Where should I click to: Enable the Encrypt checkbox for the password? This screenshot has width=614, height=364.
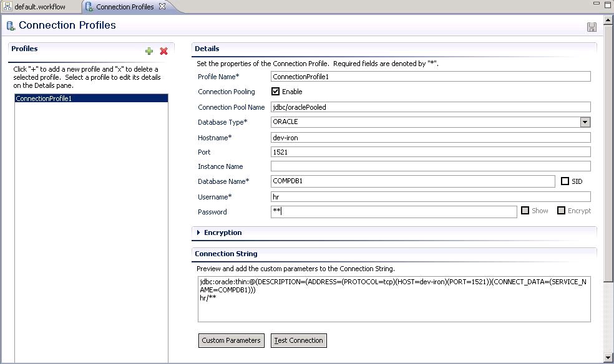(x=562, y=211)
